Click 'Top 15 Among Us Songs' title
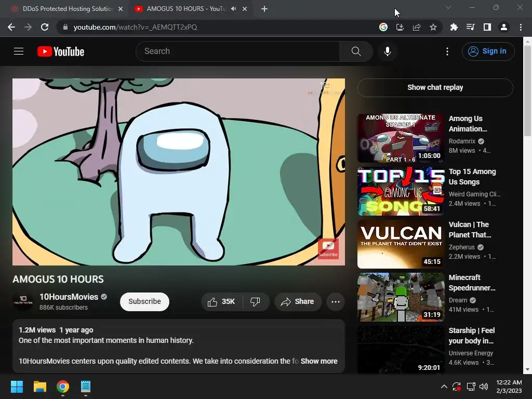 click(472, 177)
